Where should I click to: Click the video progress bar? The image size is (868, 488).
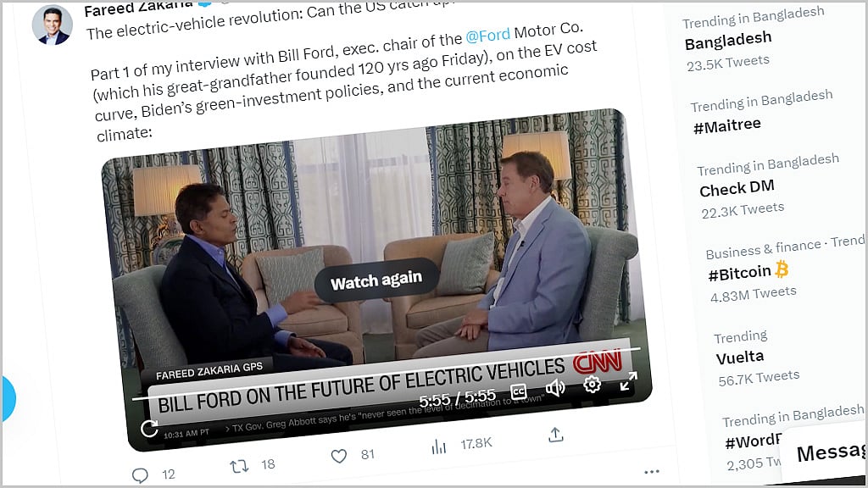point(387,374)
